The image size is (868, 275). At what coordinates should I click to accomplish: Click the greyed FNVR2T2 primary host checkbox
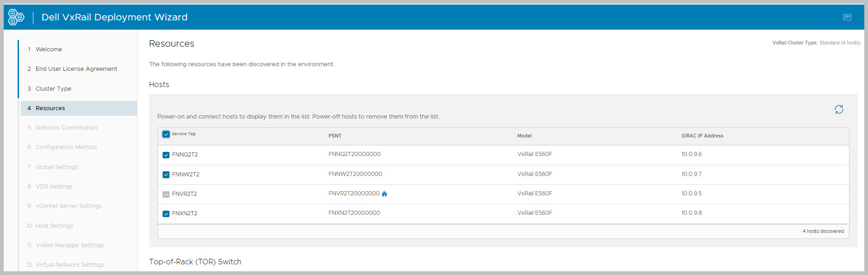point(166,194)
